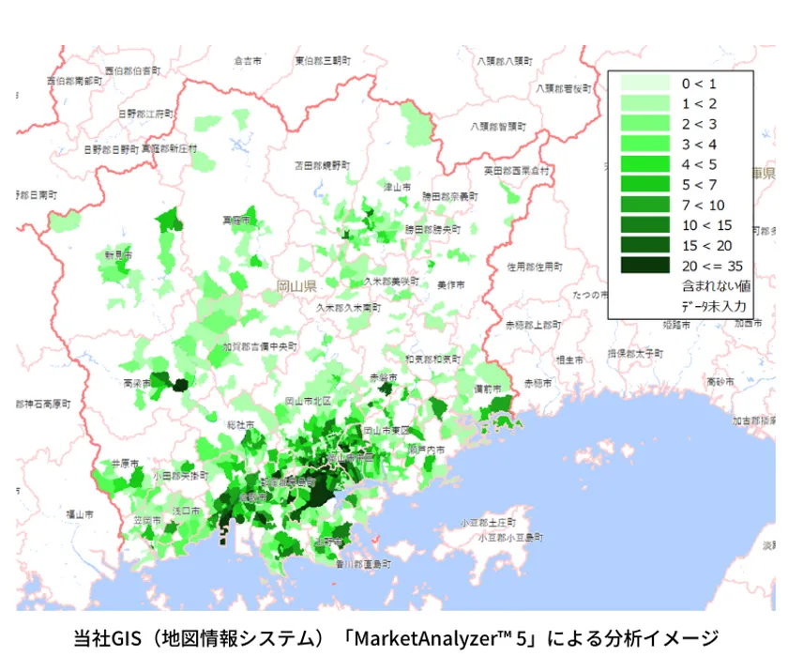Click the 1 < 2 legend color swatch
The height and width of the screenshot is (672, 788).
click(645, 103)
